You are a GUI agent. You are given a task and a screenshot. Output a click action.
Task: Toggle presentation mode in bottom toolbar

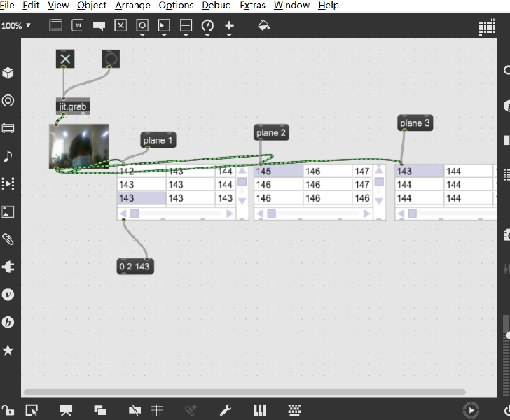point(66,410)
